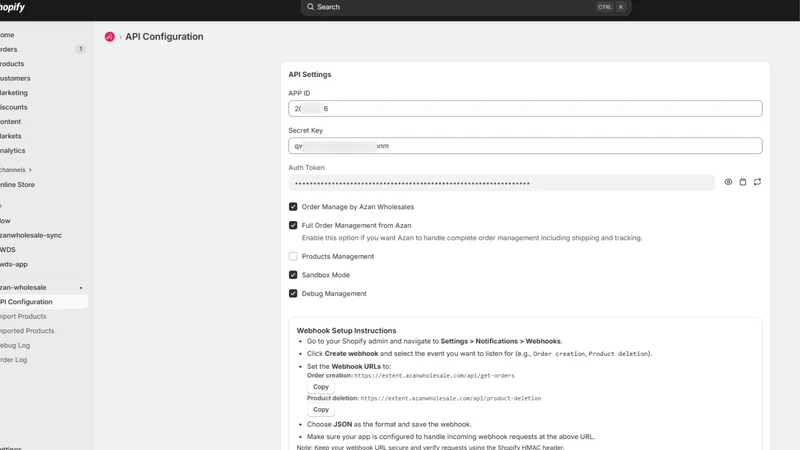Screen dimensions: 800x450
Task: Click 'API Settings' card heading
Action: [310, 74]
